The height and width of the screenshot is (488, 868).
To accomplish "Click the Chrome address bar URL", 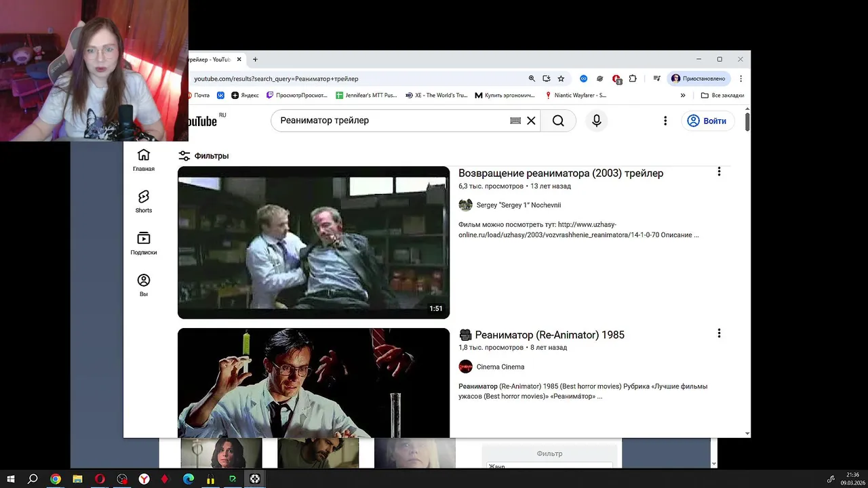I will click(276, 79).
